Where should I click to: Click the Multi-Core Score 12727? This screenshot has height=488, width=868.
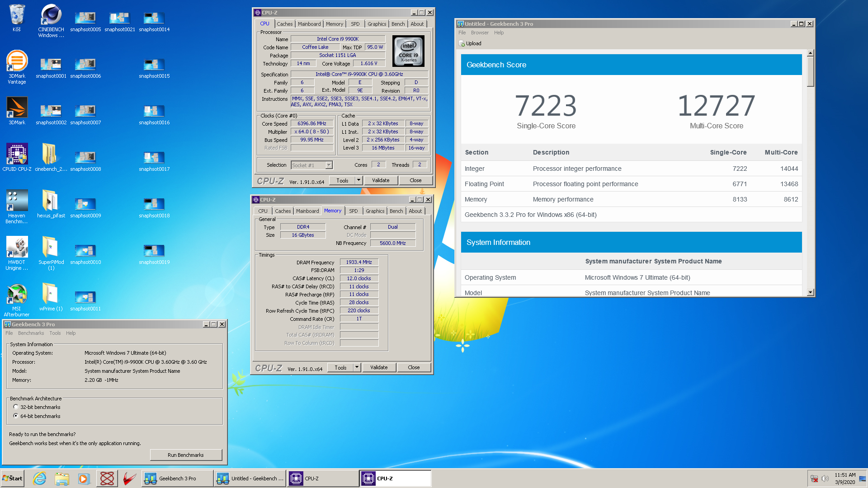(x=717, y=106)
